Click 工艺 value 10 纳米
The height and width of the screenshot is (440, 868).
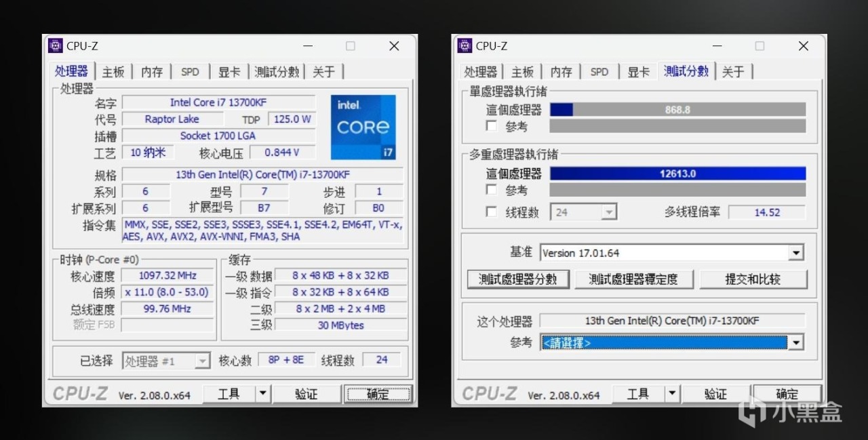coord(148,153)
